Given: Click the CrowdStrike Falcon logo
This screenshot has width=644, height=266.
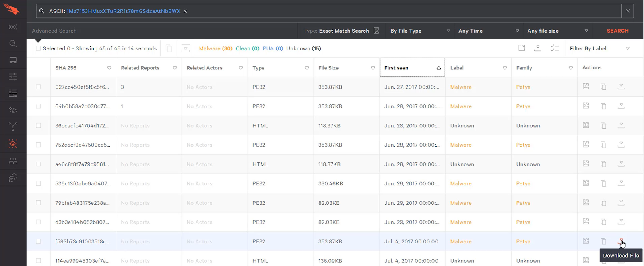Looking at the screenshot, I should (12, 9).
